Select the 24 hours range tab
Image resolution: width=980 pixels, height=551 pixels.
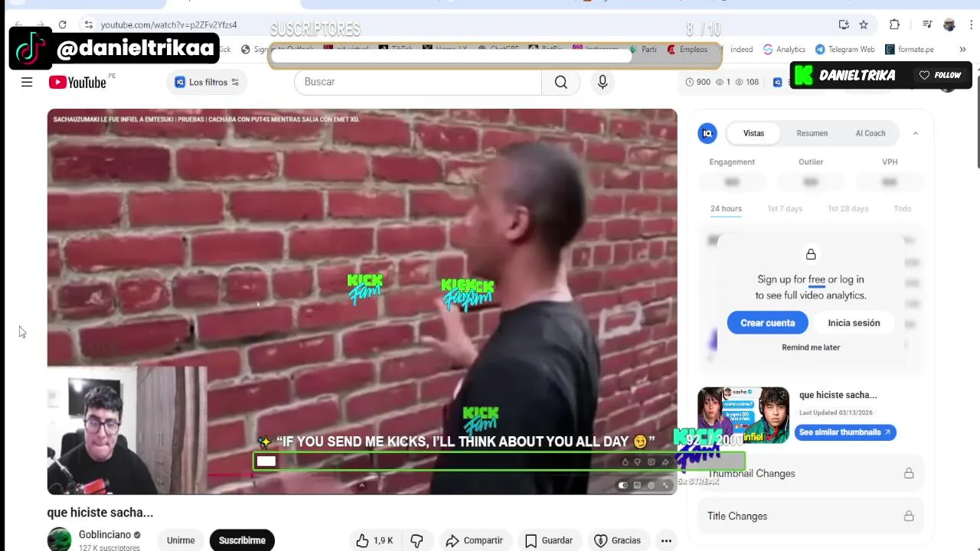click(x=726, y=209)
